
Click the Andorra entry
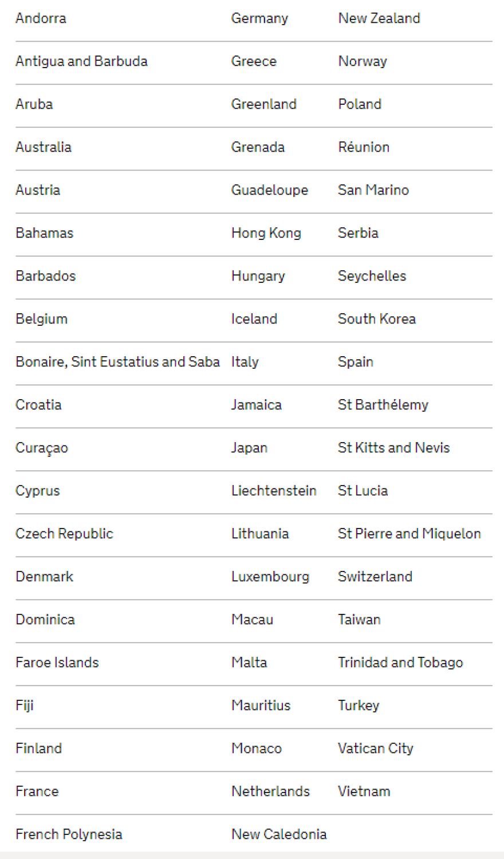click(x=41, y=18)
